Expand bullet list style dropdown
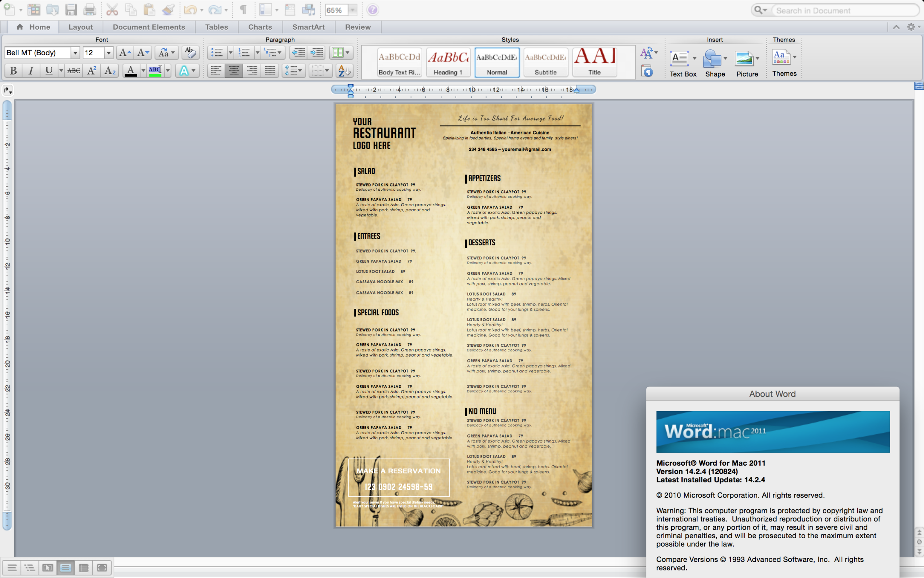 pos(230,53)
